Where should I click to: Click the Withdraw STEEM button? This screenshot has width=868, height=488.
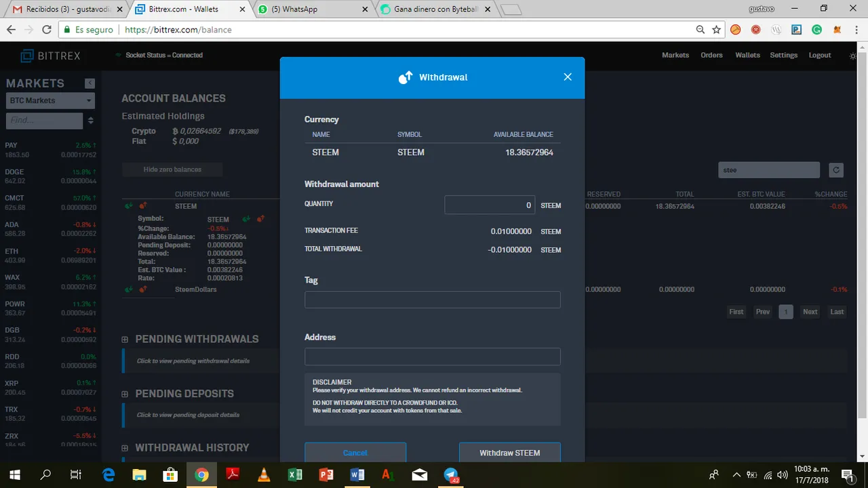click(x=510, y=453)
